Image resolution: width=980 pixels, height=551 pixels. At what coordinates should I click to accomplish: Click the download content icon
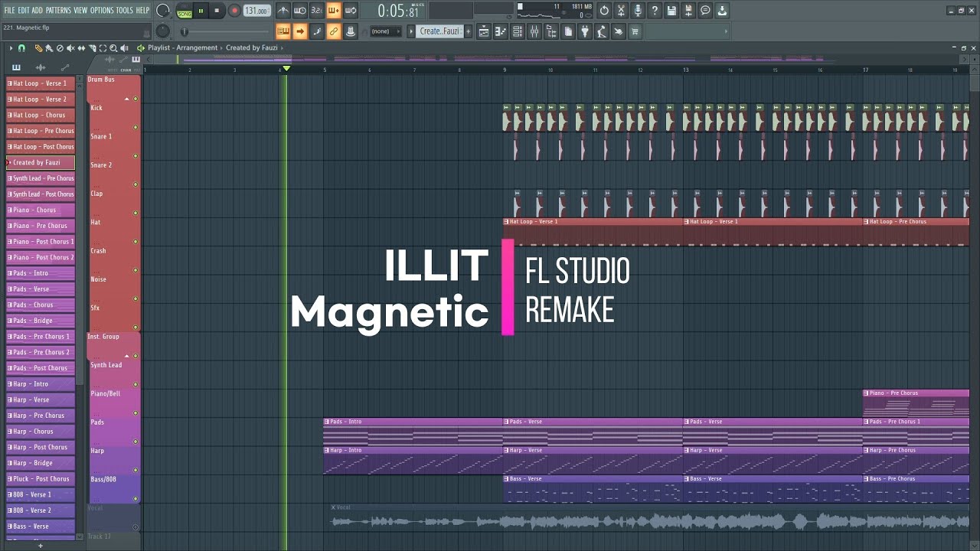[x=722, y=11]
